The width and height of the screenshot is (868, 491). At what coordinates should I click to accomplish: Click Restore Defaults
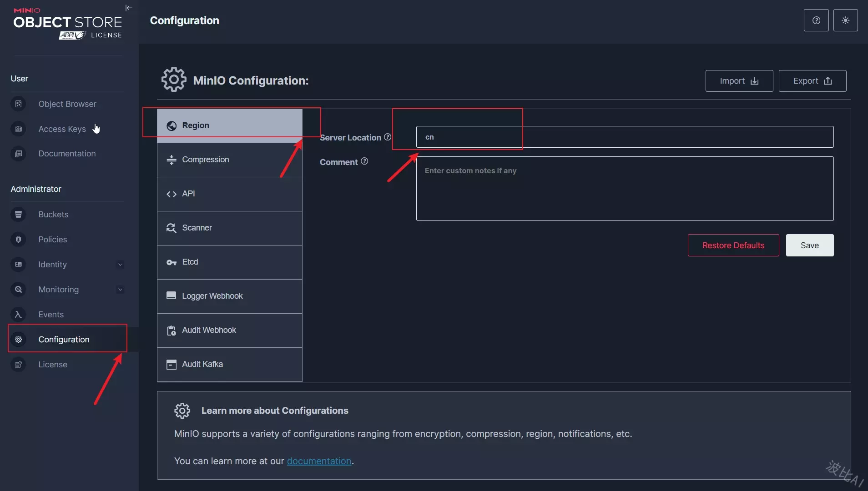[733, 245]
